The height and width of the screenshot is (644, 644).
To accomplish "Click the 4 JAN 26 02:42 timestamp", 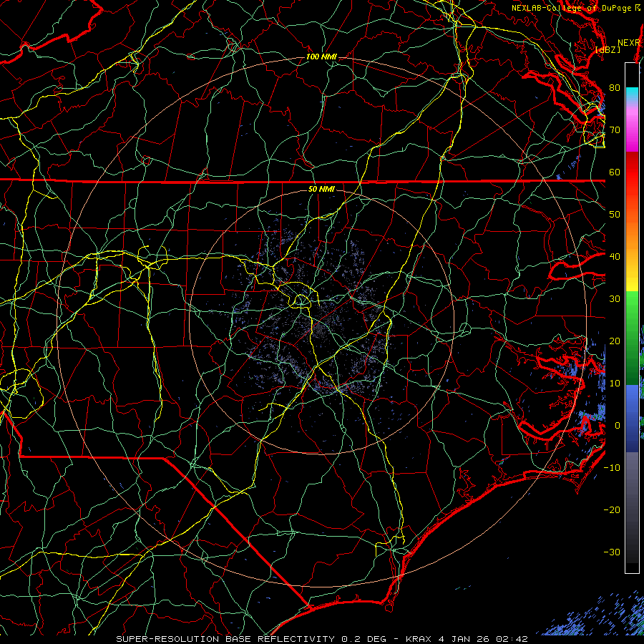I will [483, 639].
